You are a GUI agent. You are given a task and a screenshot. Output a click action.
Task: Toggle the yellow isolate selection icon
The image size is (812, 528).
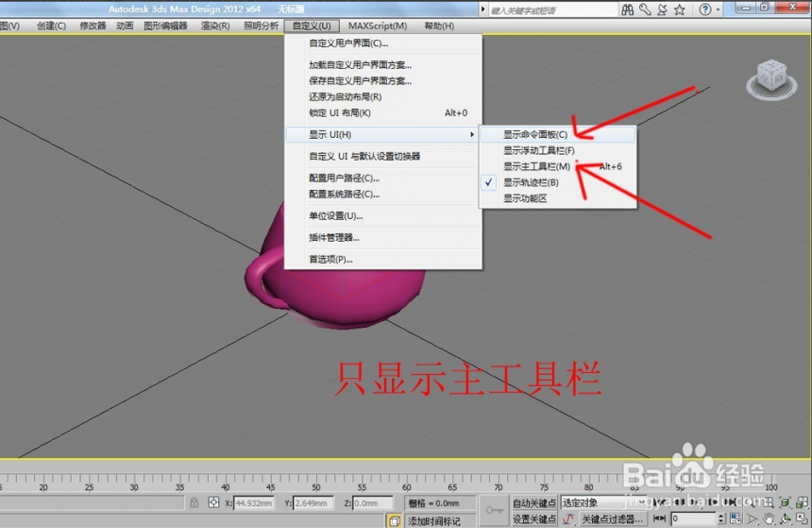(394, 520)
